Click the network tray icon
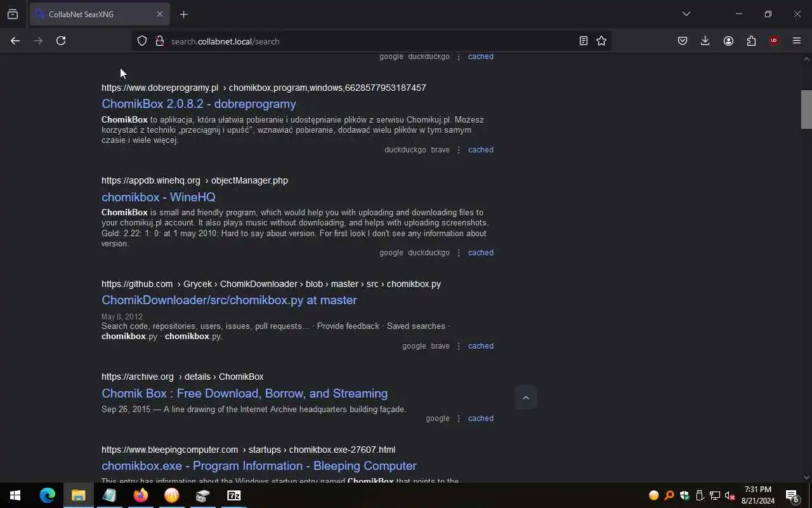Viewport: 812px width, 508px height. coord(715,495)
